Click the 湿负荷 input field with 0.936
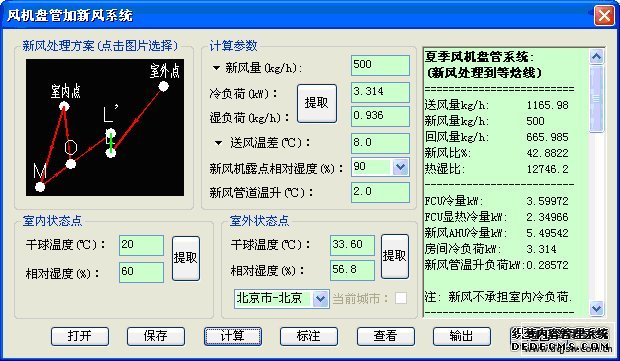620x361 pixels. click(380, 117)
